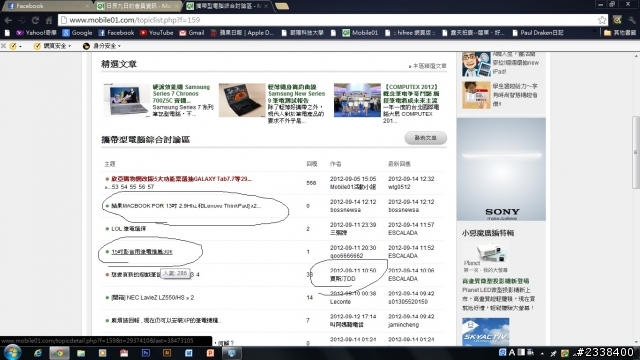Image resolution: width=640 pixels, height=360 pixels.
Task: Click the extension icon beside the star
Action: [617, 20]
